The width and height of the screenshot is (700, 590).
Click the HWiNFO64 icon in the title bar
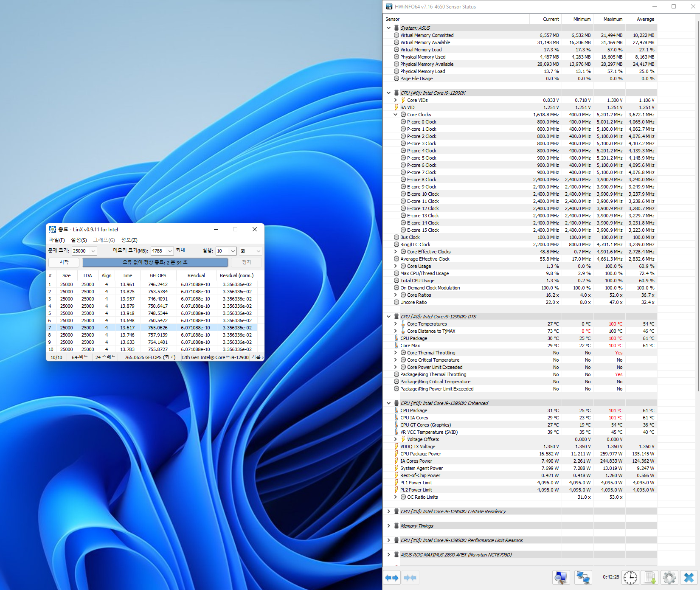tap(389, 6)
